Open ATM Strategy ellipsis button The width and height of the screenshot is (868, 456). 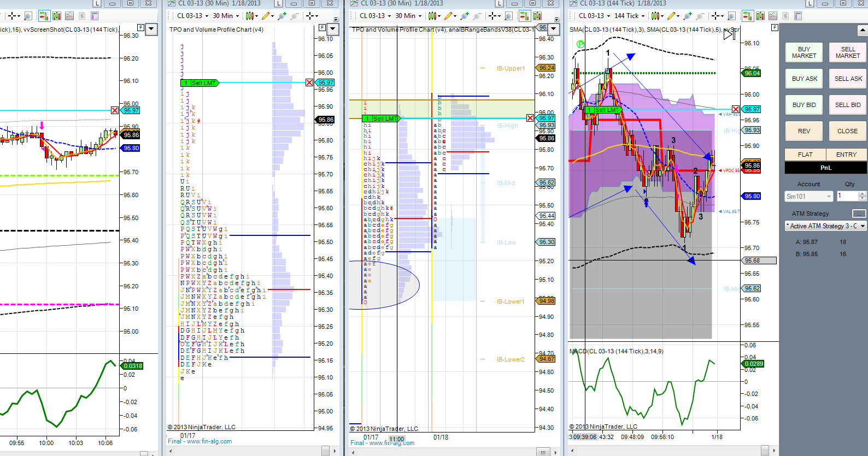click(859, 214)
